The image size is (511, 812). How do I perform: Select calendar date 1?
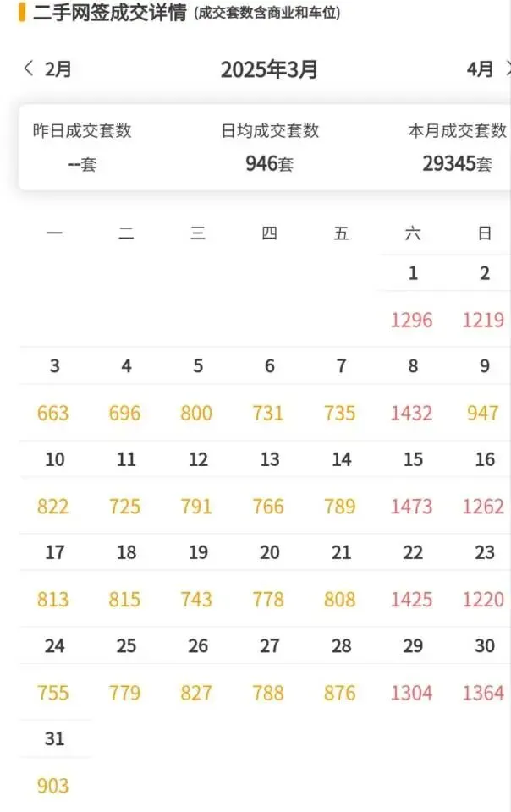413,273
